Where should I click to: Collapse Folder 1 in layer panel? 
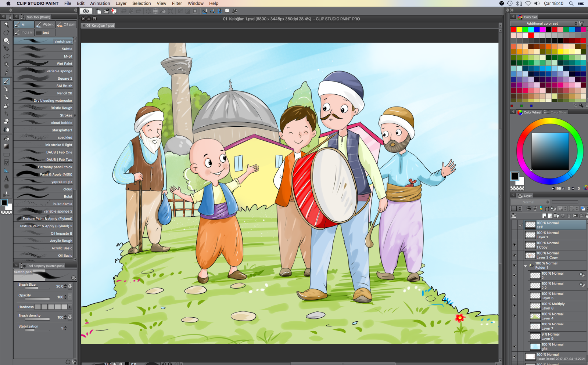click(526, 265)
